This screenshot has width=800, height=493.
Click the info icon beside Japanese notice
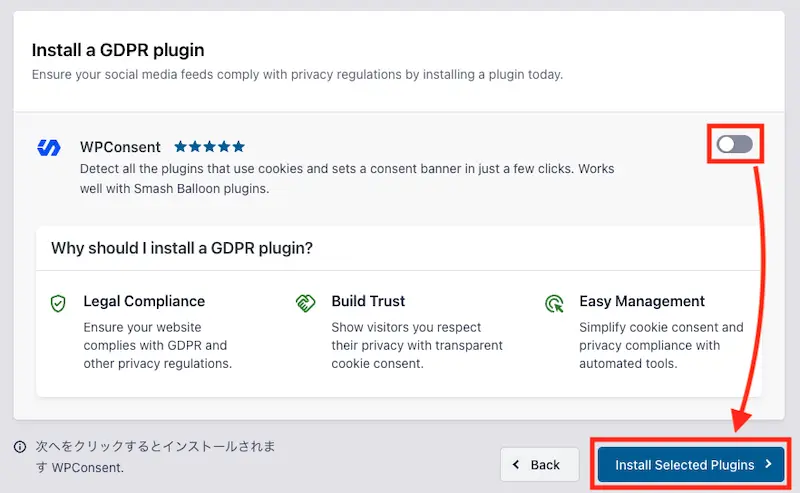click(20, 447)
